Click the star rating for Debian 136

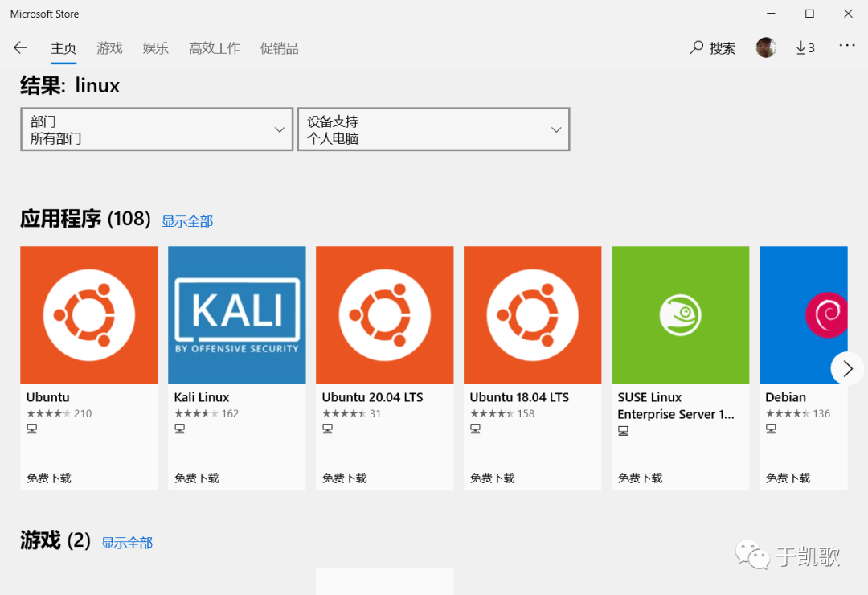pos(788,413)
